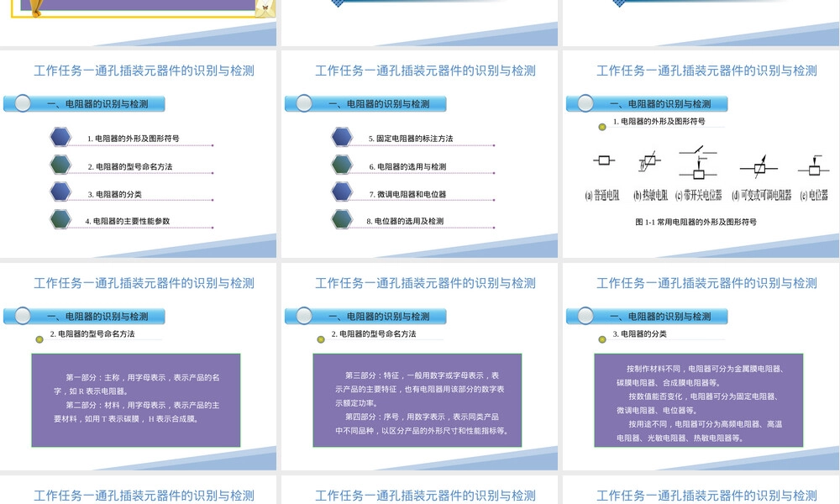The image size is (840, 504).
Task: Select the slide thumbnail listing items 1 to 4
Action: pos(139,155)
